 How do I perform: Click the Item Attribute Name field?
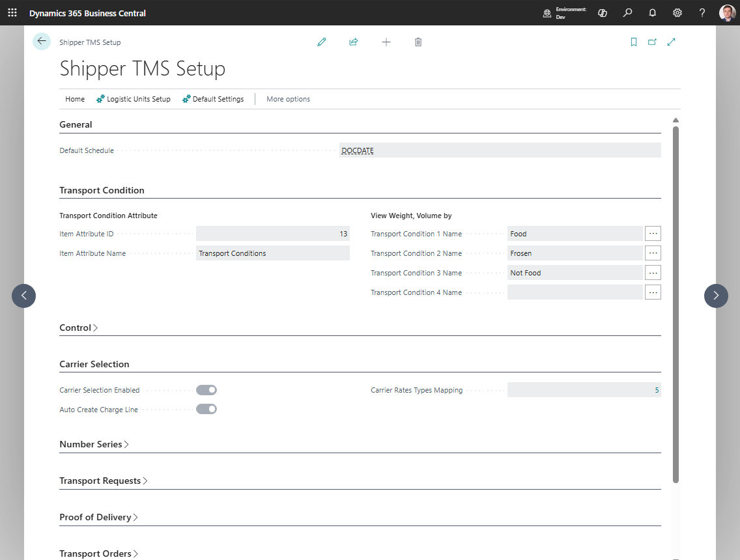(273, 253)
